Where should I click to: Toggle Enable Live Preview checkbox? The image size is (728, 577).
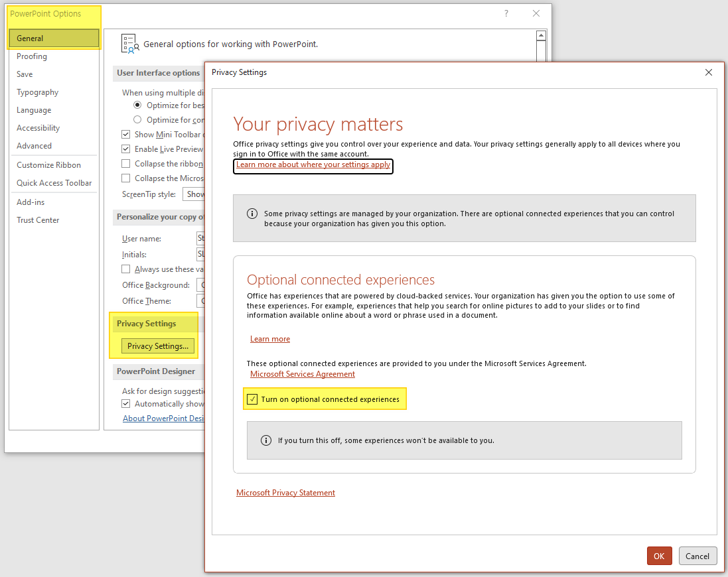pos(126,149)
